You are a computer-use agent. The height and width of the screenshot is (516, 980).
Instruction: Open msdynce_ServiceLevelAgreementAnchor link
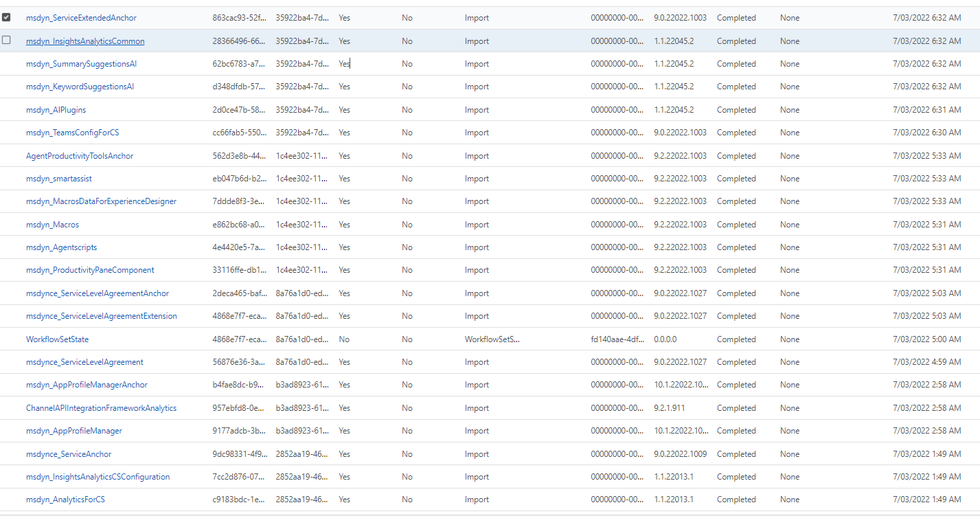tap(98, 293)
